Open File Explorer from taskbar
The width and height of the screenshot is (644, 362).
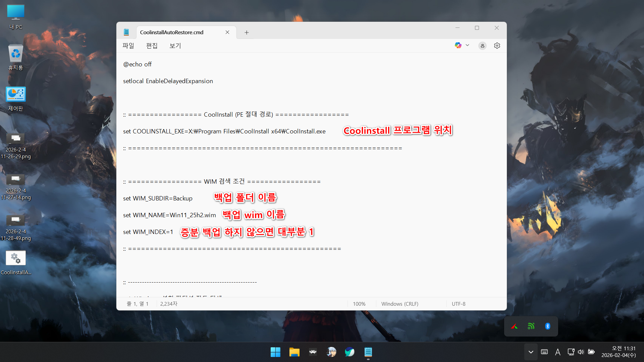click(294, 352)
